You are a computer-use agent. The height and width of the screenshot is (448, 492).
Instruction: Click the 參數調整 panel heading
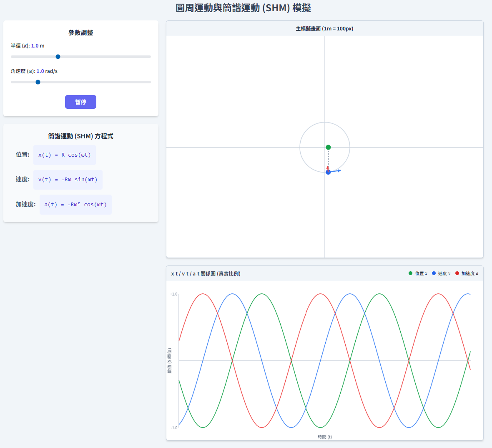coord(80,33)
